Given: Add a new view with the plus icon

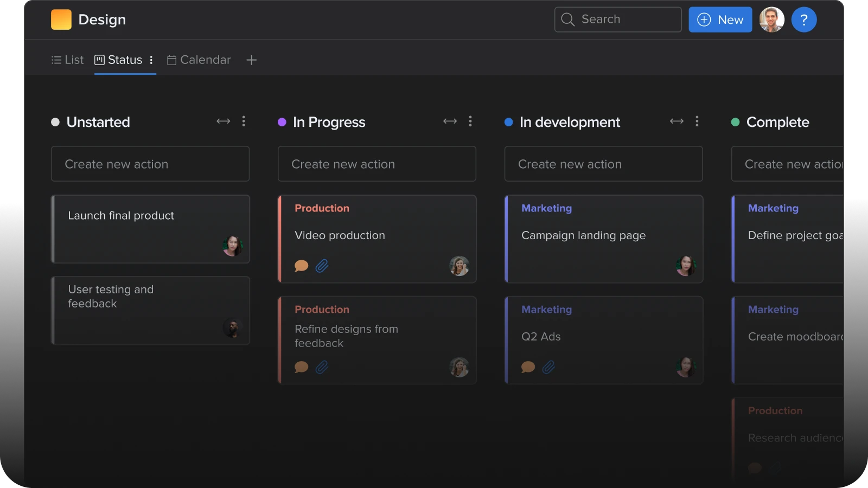Looking at the screenshot, I should tap(251, 60).
